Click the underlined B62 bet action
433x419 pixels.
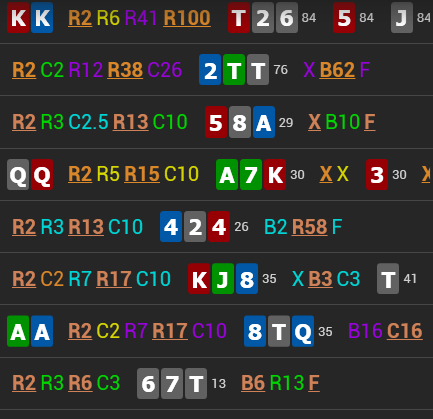click(337, 70)
